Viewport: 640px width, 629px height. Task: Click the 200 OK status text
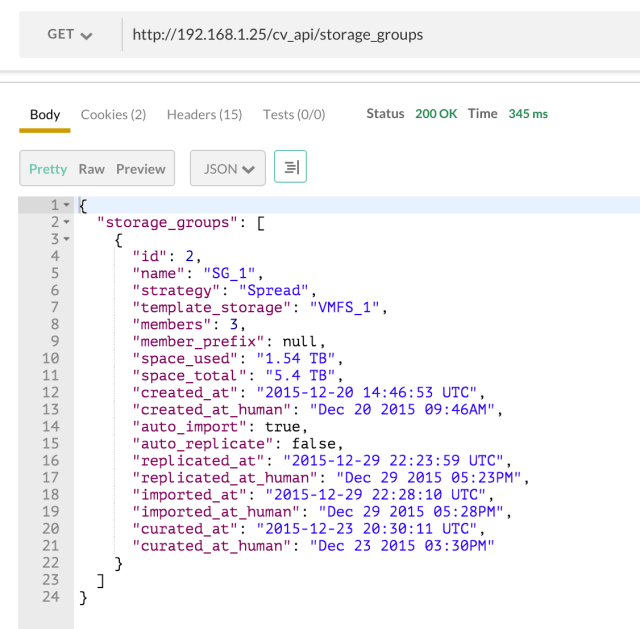436,114
